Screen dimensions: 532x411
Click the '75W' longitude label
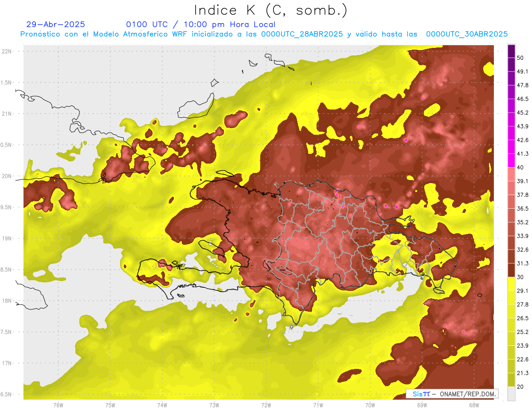110,405
